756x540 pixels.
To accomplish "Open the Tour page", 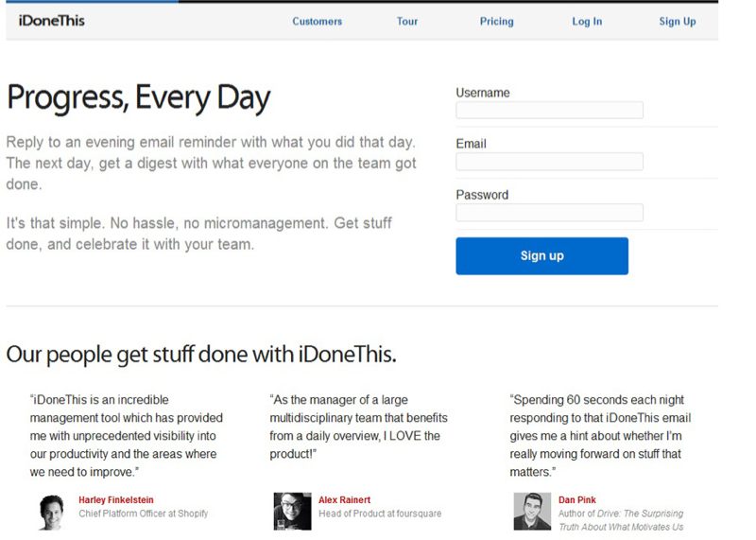I will pyautogui.click(x=407, y=21).
